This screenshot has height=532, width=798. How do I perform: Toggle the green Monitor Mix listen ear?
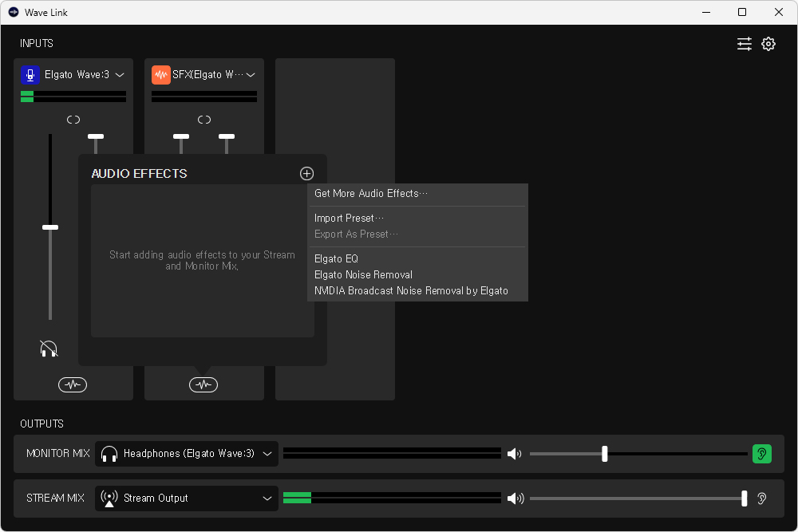[x=762, y=454]
